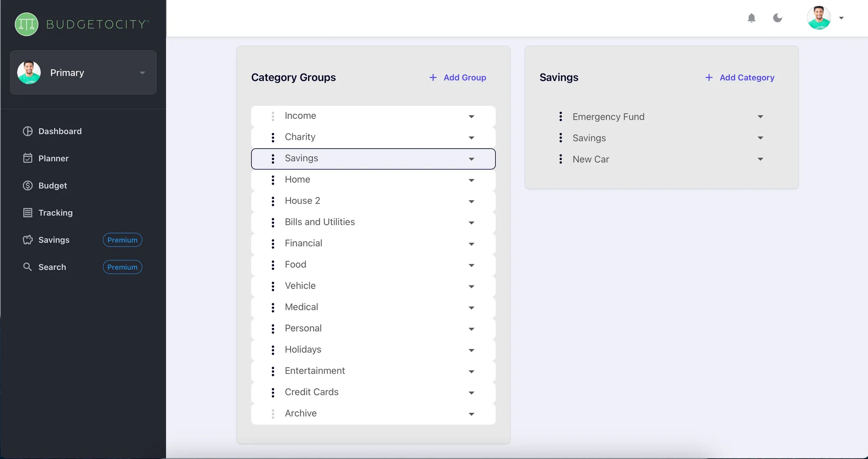
Task: Select the Food category group
Action: (x=295, y=264)
